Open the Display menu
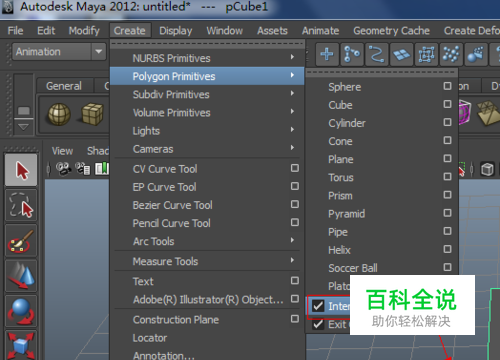Viewport: 500px width, 360px height. 176,31
